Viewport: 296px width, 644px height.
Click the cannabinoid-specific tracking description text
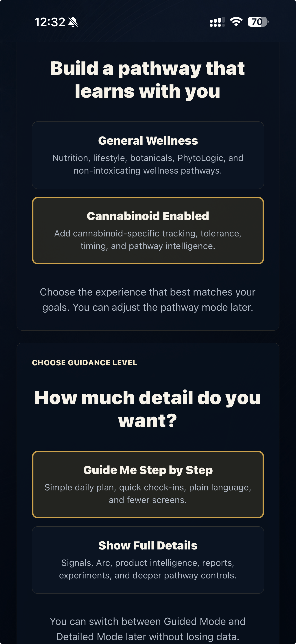148,240
